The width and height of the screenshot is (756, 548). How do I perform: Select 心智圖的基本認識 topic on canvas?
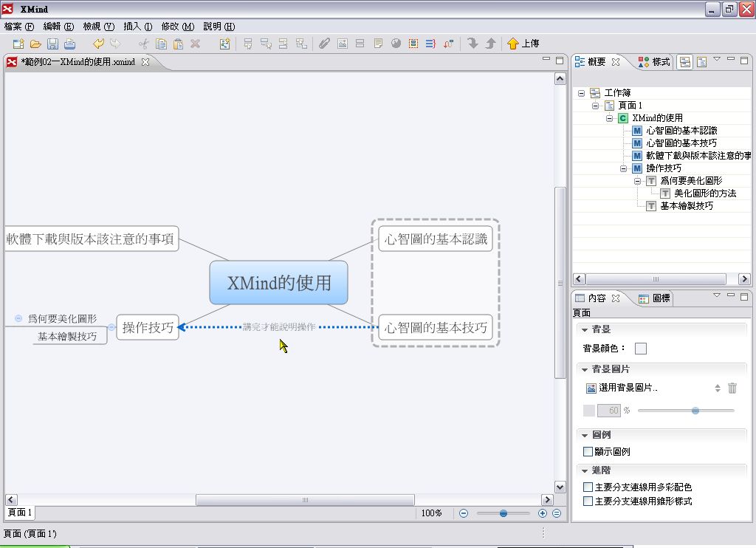tap(436, 239)
